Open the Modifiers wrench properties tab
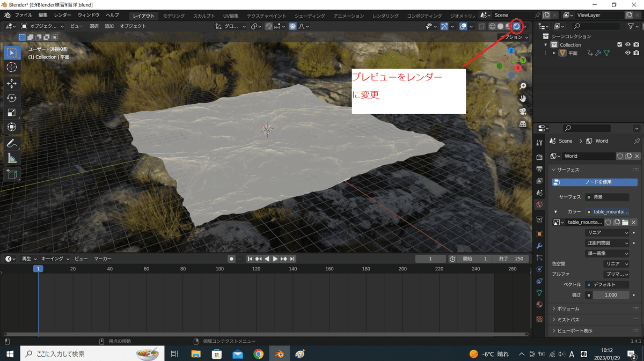 click(539, 246)
